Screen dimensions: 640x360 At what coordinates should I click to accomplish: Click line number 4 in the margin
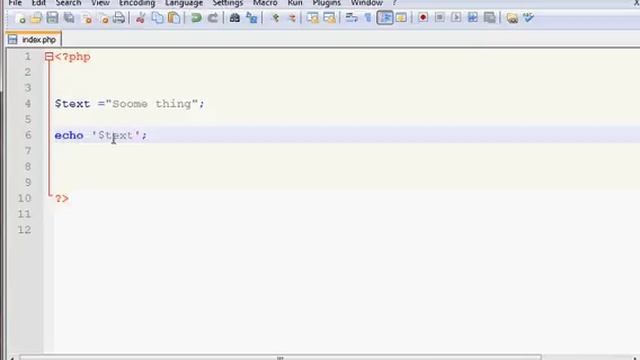tap(27, 104)
